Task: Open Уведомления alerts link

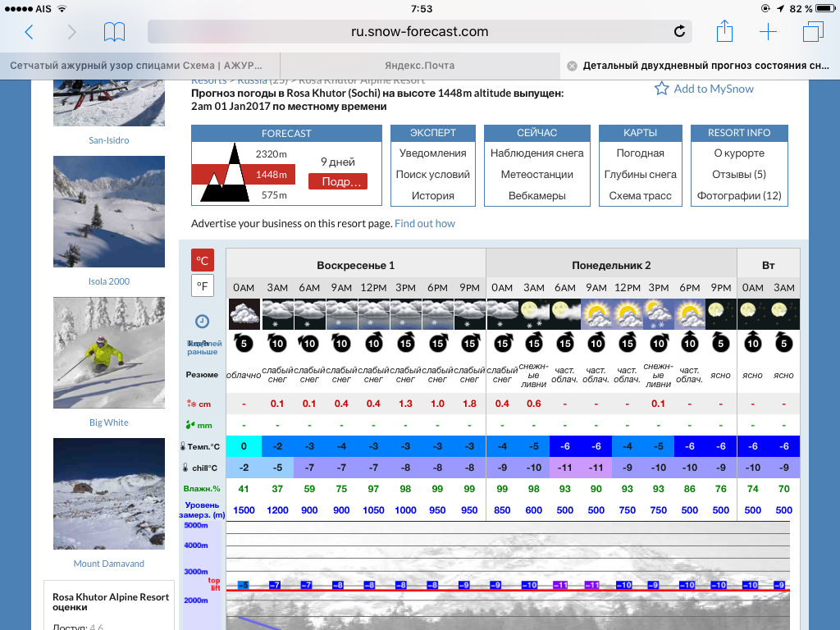Action: [x=433, y=153]
